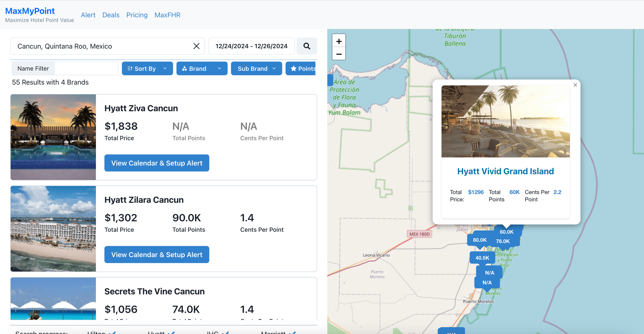Image resolution: width=644 pixels, height=334 pixels.
Task: Open the Pricing page
Action: pos(137,15)
